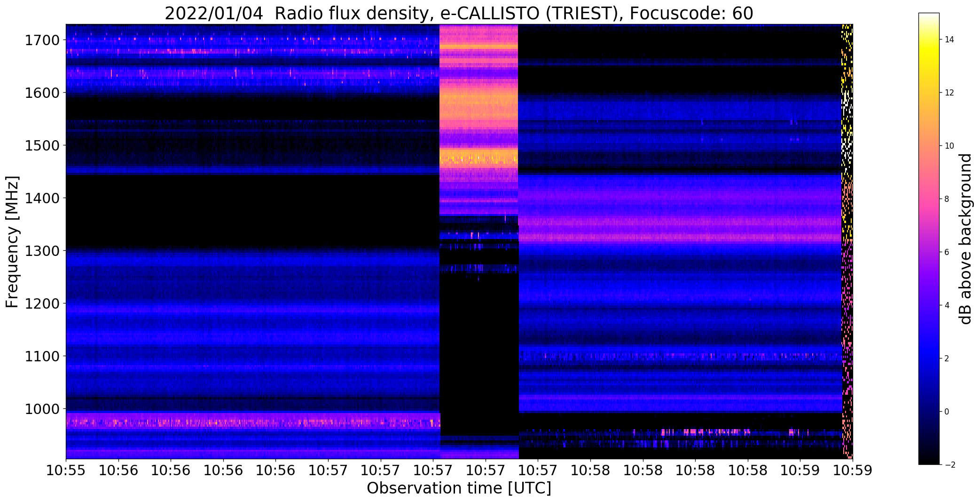This screenshot has width=980, height=502.
Task: Click the colorbar tick label 8
Action: (x=947, y=199)
